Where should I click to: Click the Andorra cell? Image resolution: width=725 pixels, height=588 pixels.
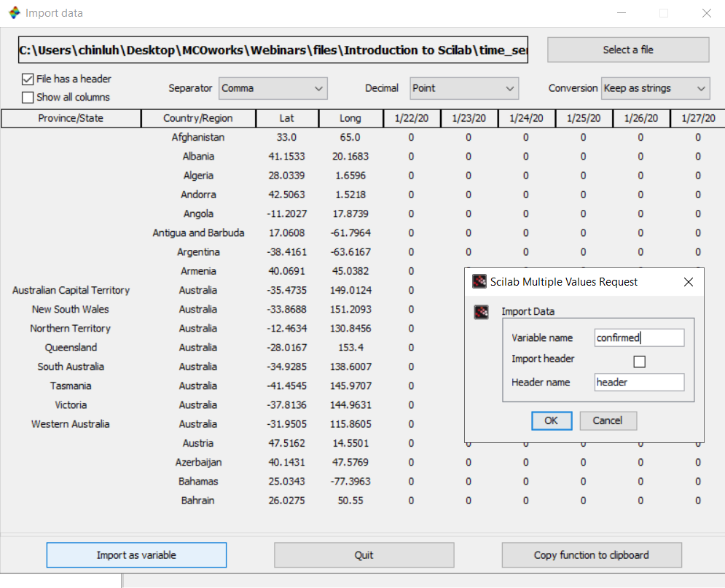click(x=198, y=195)
